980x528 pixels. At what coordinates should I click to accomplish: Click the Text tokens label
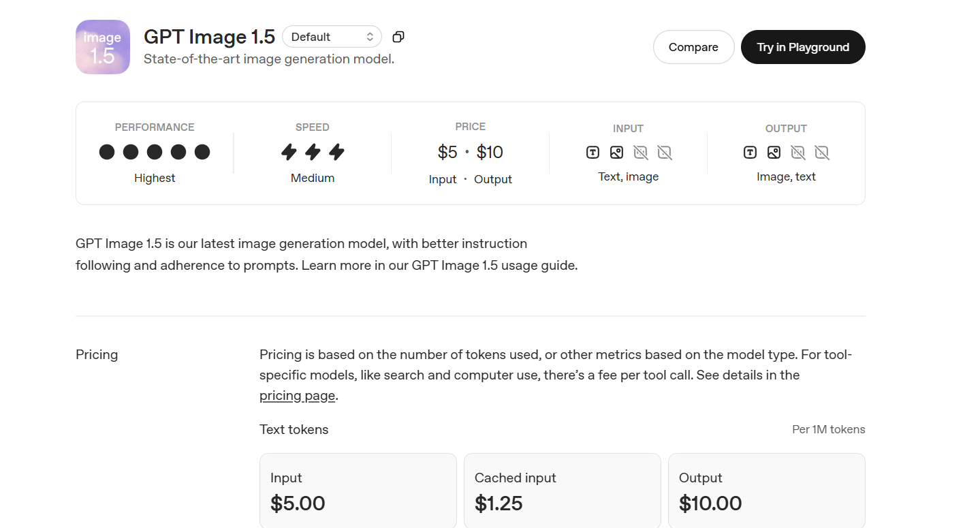(x=294, y=429)
